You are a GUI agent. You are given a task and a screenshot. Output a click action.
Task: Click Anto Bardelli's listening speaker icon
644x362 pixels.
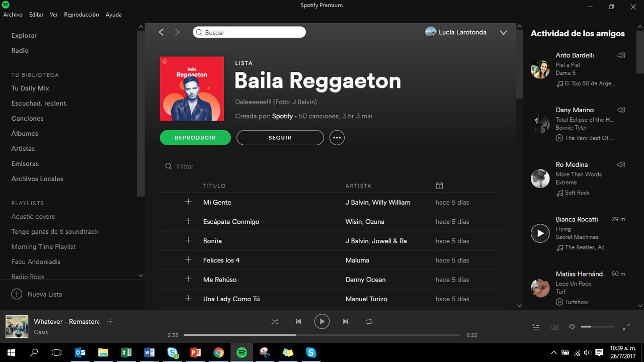(x=621, y=55)
